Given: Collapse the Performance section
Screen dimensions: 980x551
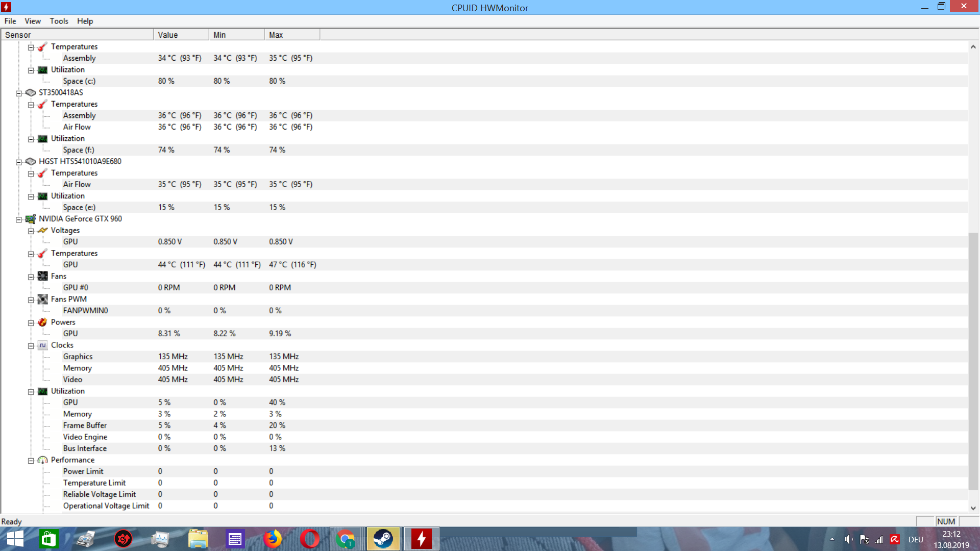Looking at the screenshot, I should (31, 461).
